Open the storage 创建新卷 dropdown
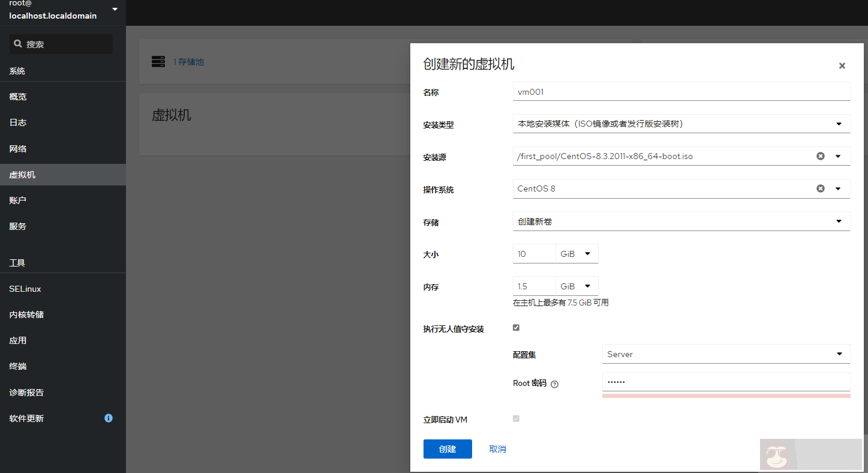 tap(681, 221)
